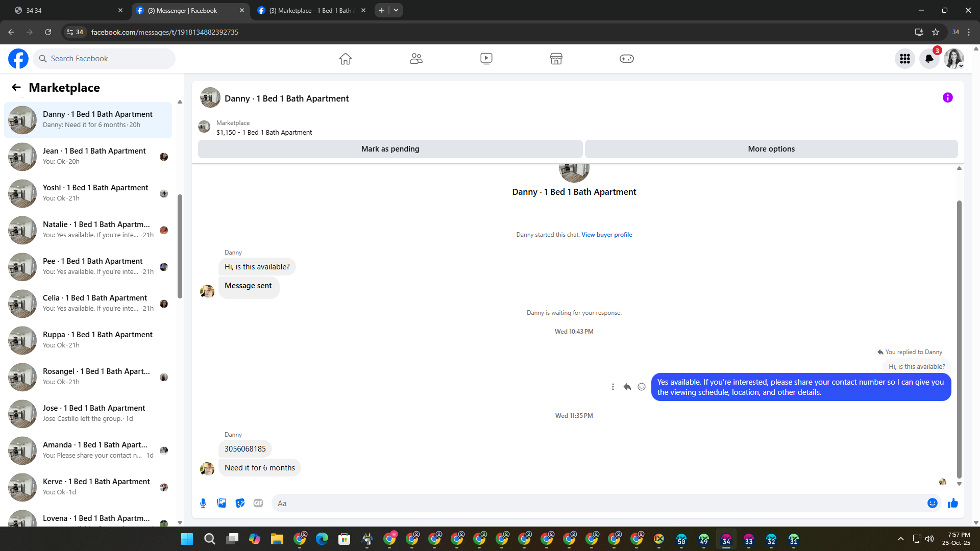Open the sticker picker icon

pyautogui.click(x=240, y=503)
